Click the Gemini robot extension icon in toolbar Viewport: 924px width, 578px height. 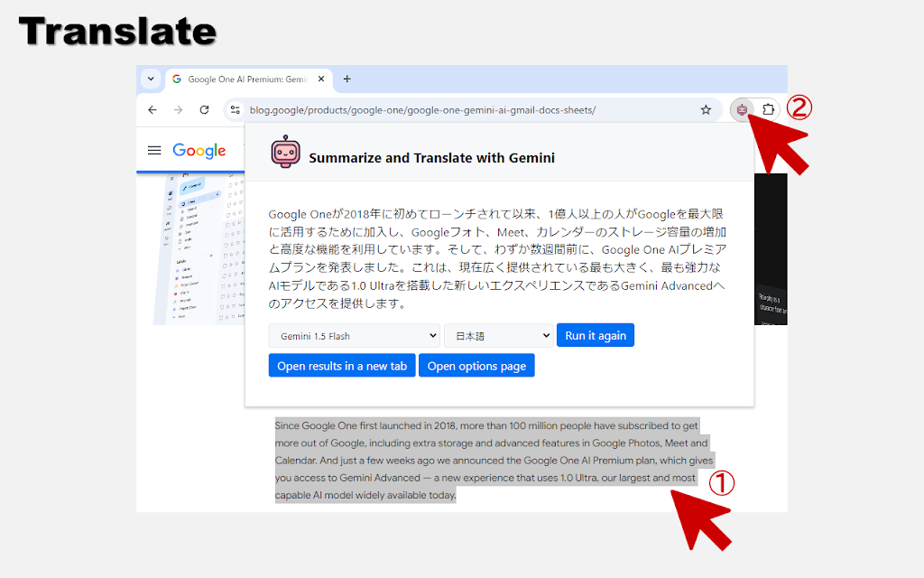[x=742, y=109]
